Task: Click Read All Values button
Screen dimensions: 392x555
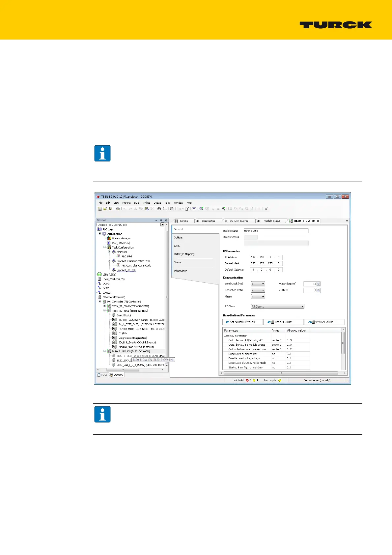Action: [283, 322]
